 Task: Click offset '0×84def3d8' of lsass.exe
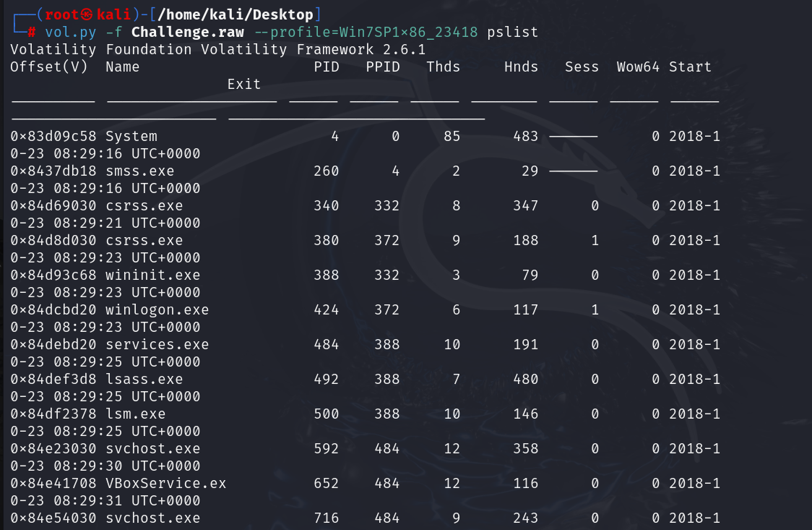click(x=53, y=379)
